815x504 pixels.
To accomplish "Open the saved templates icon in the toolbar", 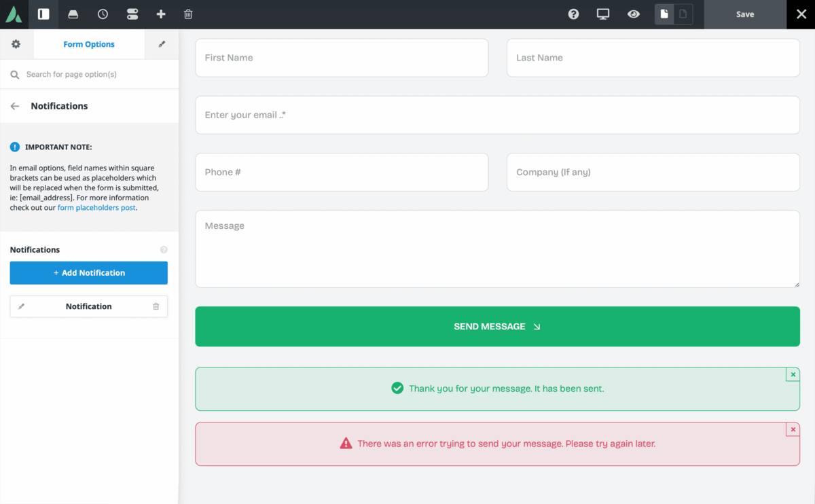I will tap(73, 14).
